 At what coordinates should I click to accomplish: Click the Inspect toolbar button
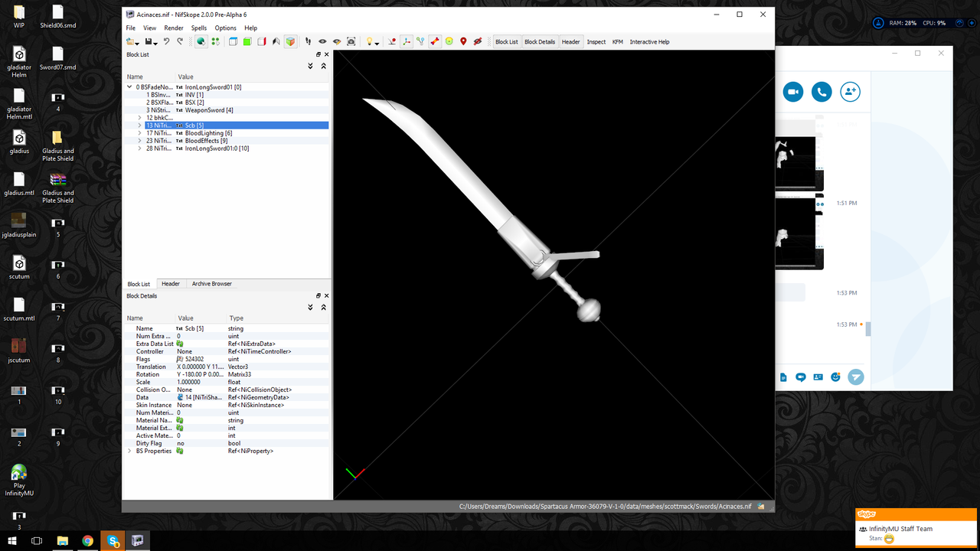[596, 41]
